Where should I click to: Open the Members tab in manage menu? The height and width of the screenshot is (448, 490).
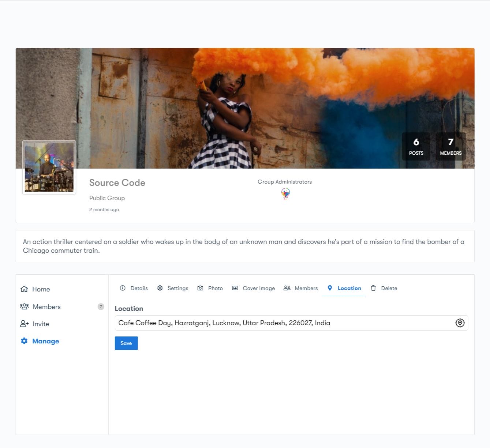pos(301,288)
